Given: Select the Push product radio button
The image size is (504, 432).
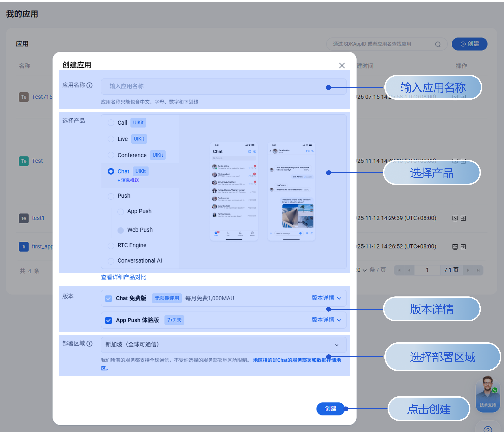Looking at the screenshot, I should (111, 196).
